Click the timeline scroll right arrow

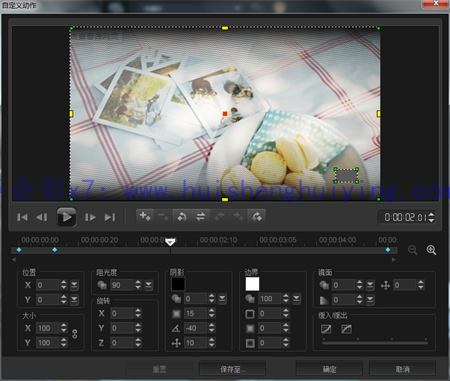tap(394, 260)
